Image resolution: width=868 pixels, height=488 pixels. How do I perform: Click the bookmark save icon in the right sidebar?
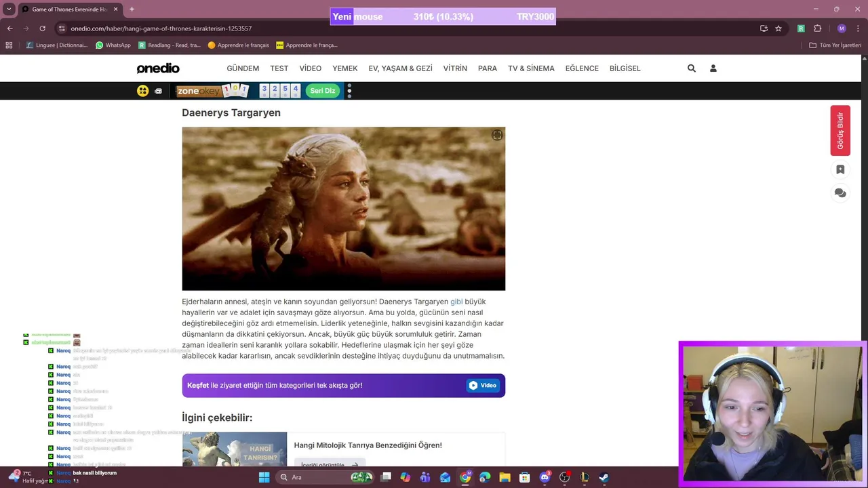coord(840,169)
